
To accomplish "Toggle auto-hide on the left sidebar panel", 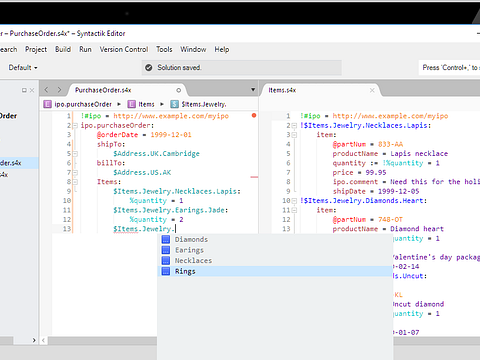I will (24, 90).
